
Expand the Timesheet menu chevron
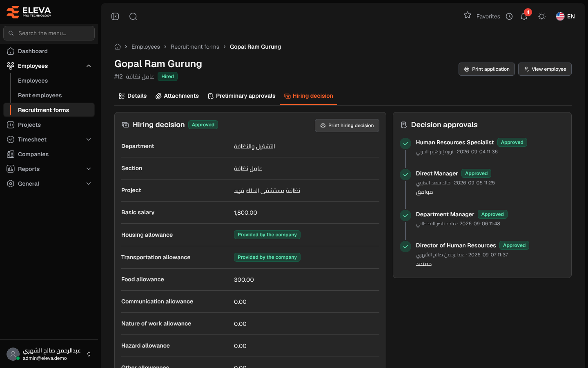(89, 139)
